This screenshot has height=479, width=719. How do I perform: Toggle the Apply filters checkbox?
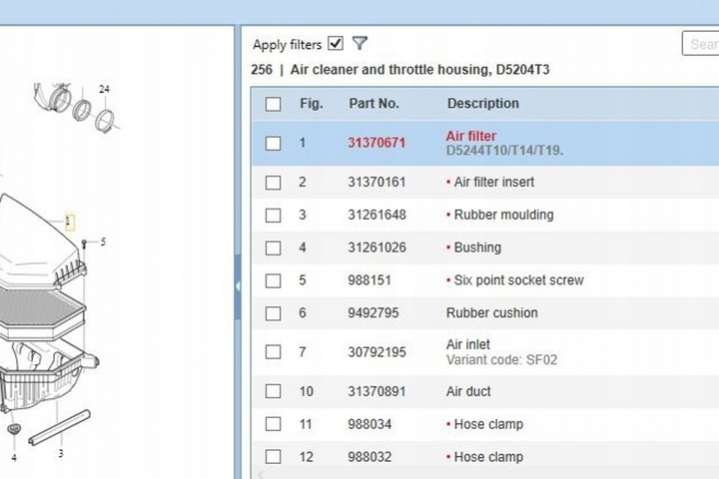pyautogui.click(x=336, y=44)
